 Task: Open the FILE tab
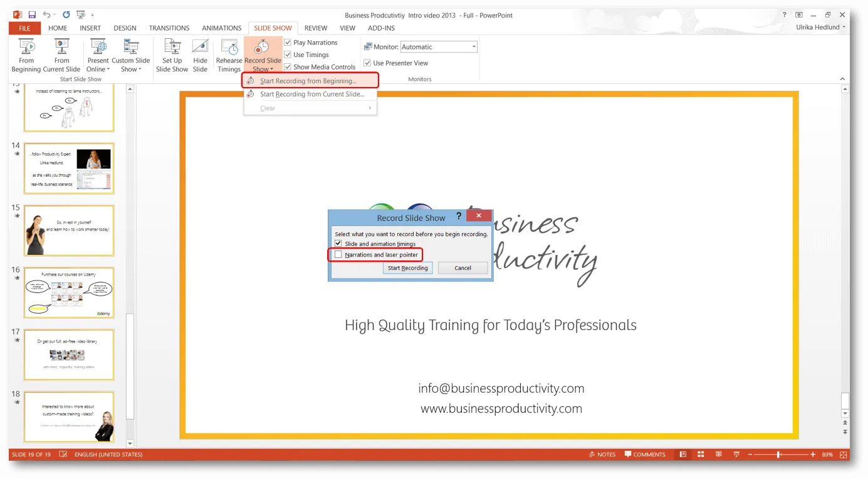(x=24, y=28)
